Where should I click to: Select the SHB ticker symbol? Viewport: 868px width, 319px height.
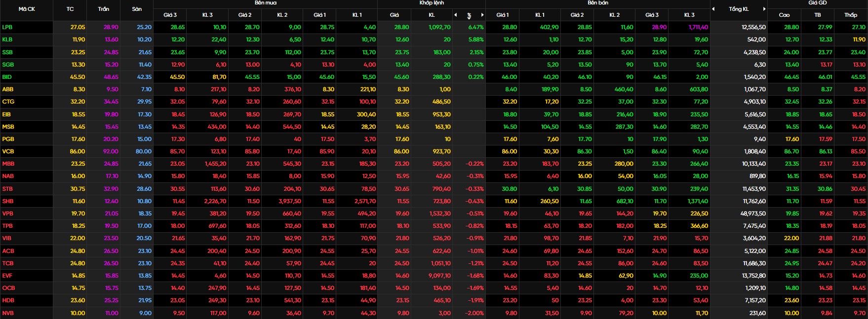pyautogui.click(x=8, y=201)
